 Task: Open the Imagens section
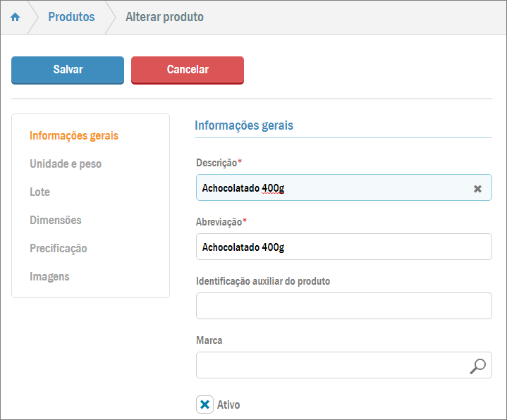tap(49, 276)
